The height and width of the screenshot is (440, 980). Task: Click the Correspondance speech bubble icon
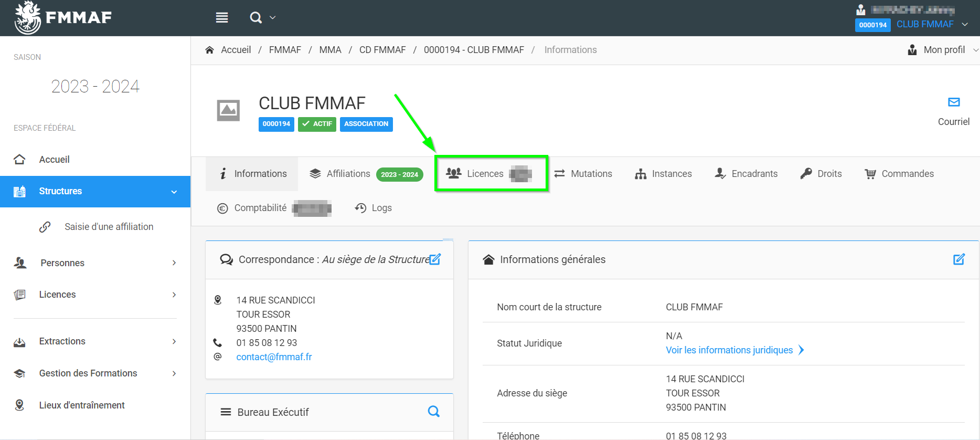click(x=226, y=259)
